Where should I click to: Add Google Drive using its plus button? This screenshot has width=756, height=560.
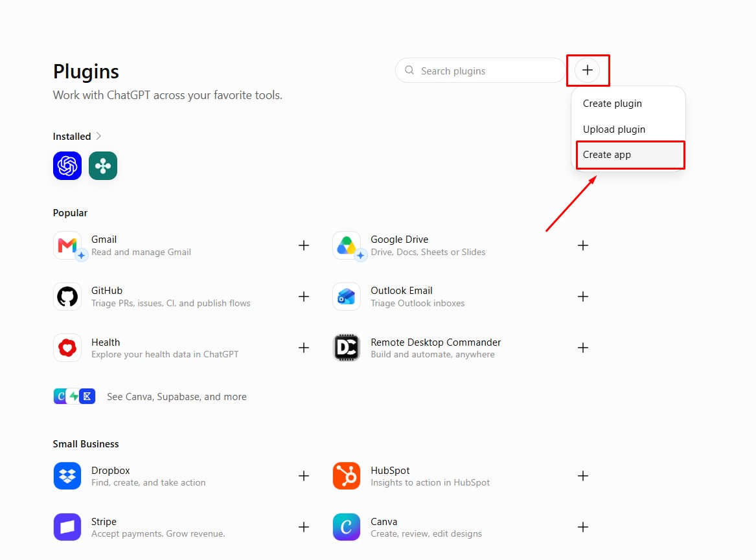point(583,245)
